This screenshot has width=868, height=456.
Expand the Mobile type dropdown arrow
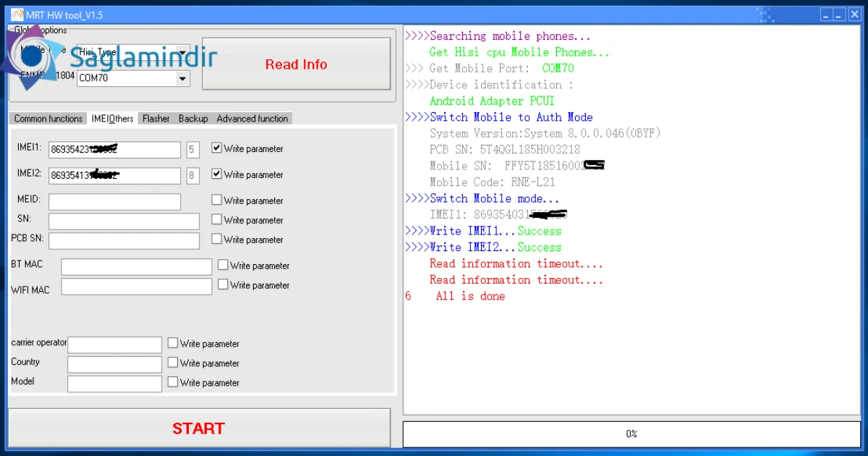[x=182, y=52]
